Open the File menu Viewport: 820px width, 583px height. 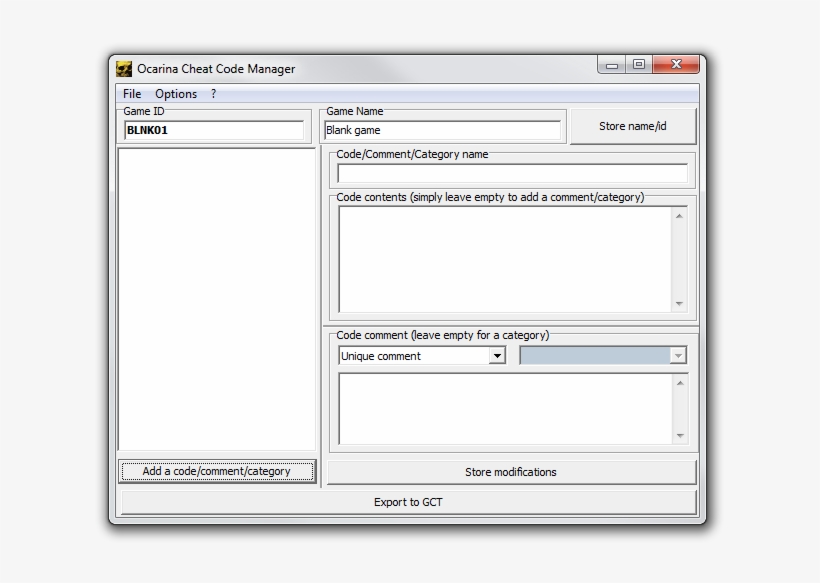click(133, 94)
